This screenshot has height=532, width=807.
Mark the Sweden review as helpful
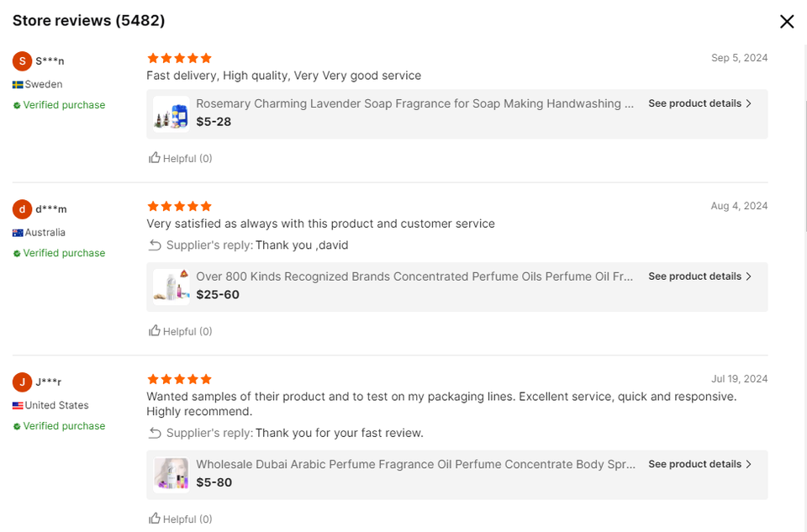point(155,158)
